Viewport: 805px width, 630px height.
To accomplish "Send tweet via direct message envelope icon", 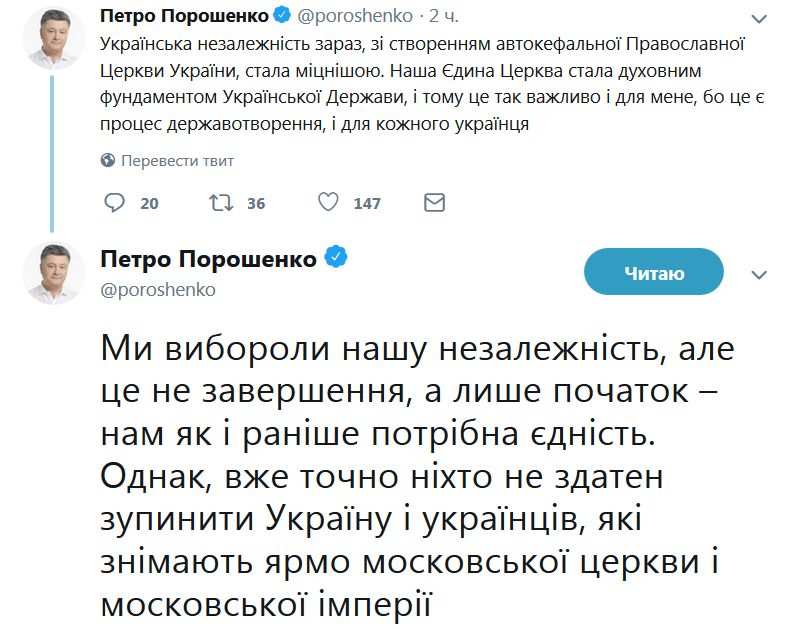I will 434,203.
